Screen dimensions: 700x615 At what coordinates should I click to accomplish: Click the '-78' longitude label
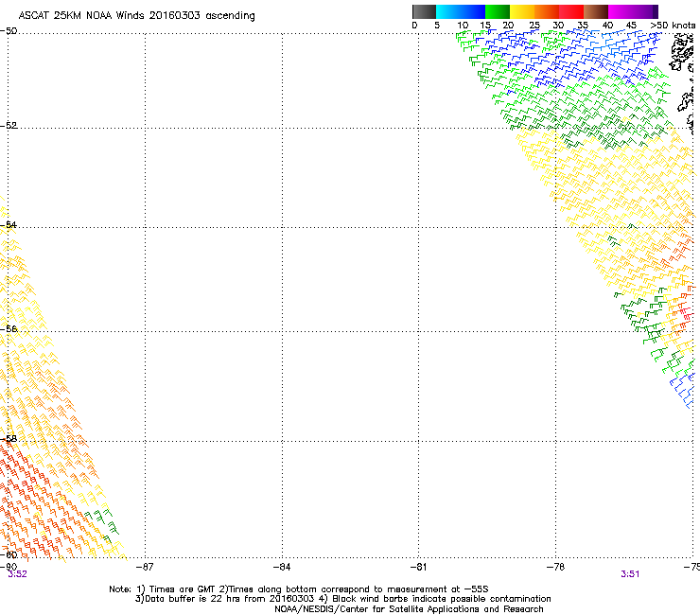click(x=556, y=567)
